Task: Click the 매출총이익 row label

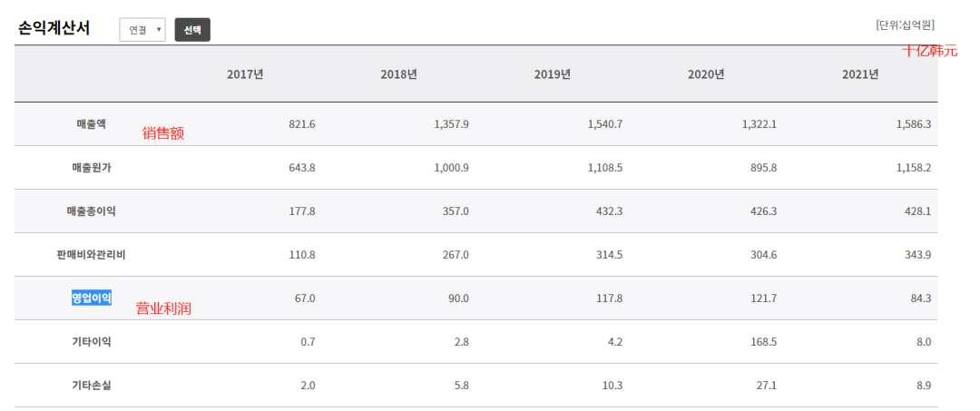Action: 91,211
